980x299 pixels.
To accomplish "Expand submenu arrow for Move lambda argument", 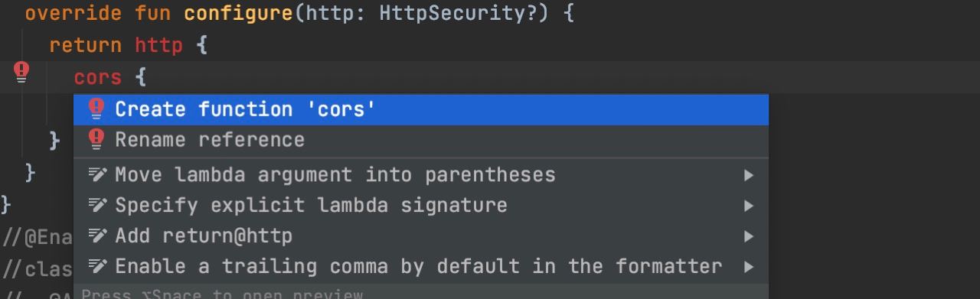I will (748, 175).
